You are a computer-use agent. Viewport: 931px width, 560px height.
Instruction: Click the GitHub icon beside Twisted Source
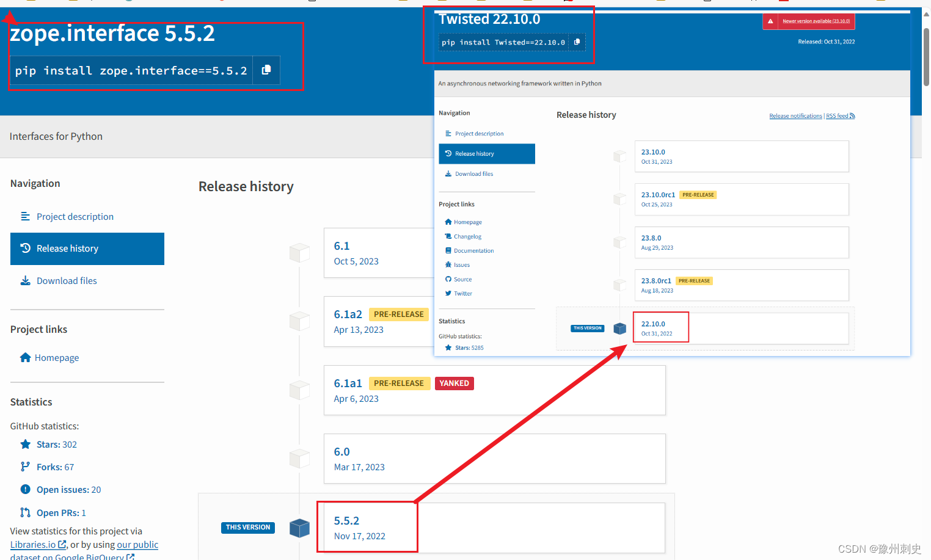click(448, 279)
